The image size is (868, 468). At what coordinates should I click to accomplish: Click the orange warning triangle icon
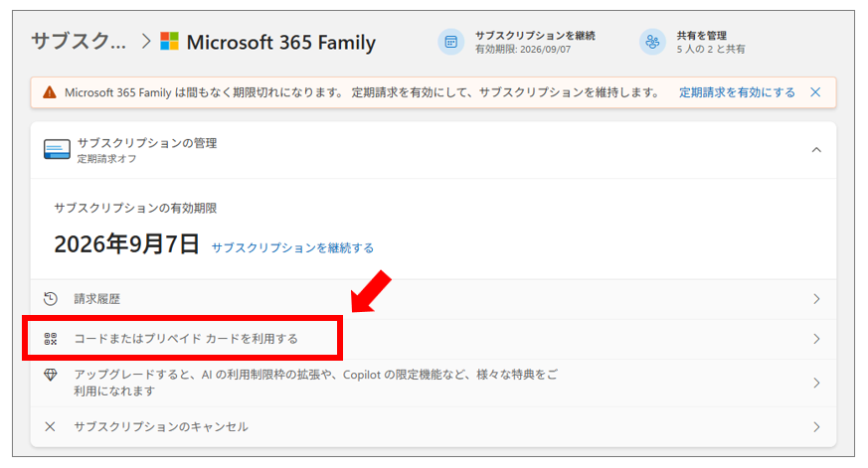[x=50, y=92]
